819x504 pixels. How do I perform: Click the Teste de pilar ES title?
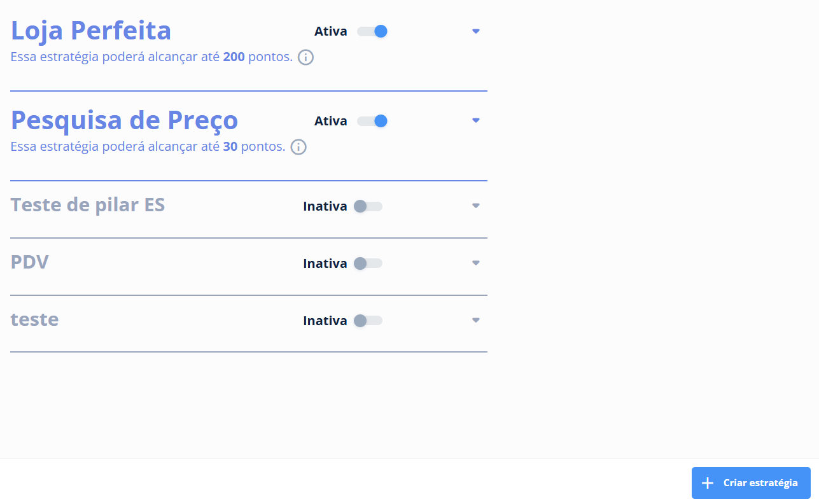(x=88, y=205)
